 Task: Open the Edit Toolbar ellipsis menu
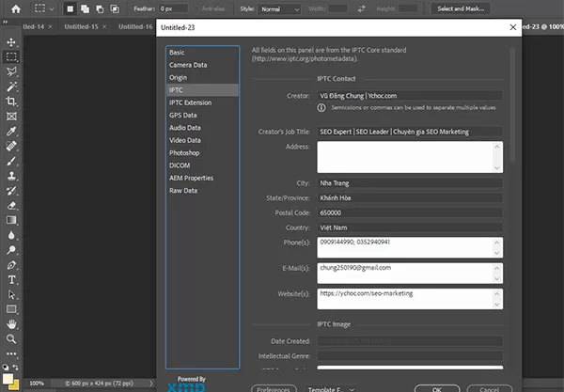[11, 353]
